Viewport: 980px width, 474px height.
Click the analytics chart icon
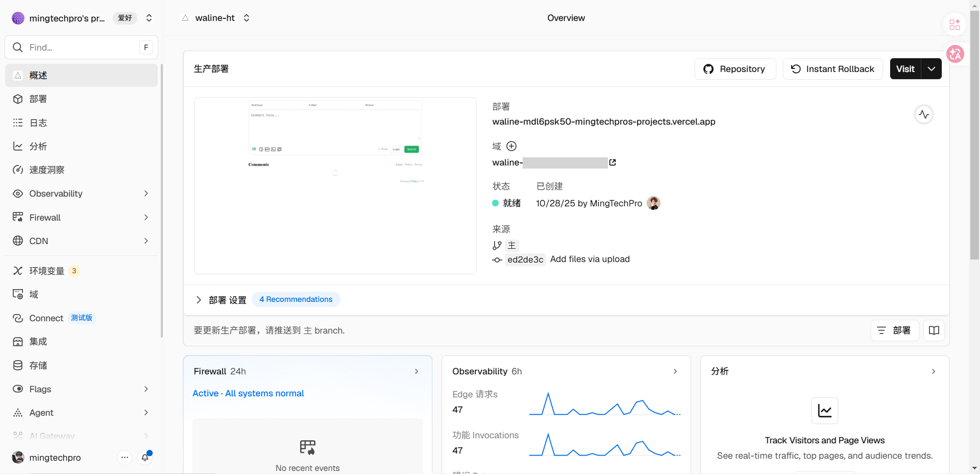click(x=825, y=411)
